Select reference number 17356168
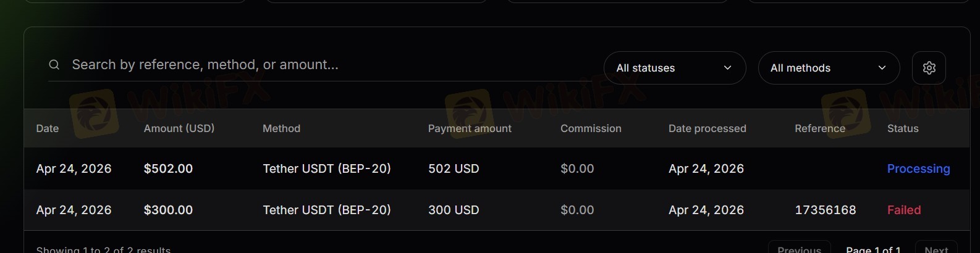 pyautogui.click(x=825, y=210)
